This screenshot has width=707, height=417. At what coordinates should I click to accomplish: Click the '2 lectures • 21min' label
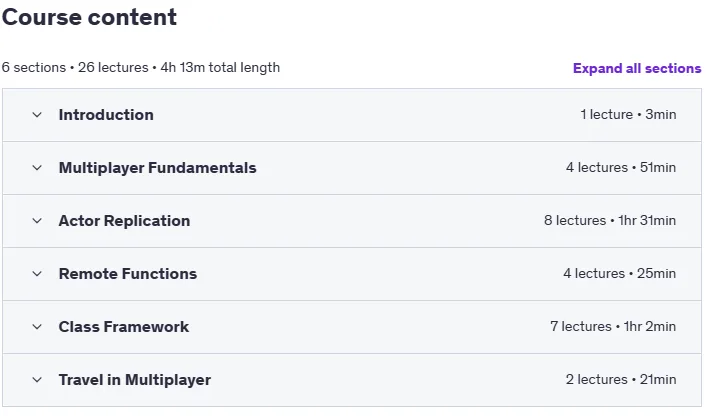(x=621, y=379)
